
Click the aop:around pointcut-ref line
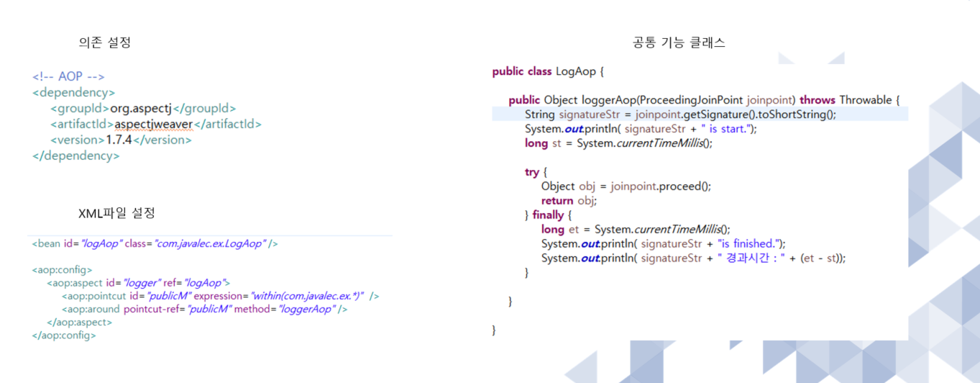pyautogui.click(x=204, y=309)
